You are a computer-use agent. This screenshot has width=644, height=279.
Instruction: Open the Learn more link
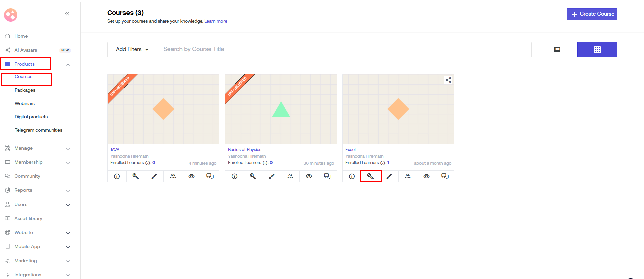click(x=216, y=21)
